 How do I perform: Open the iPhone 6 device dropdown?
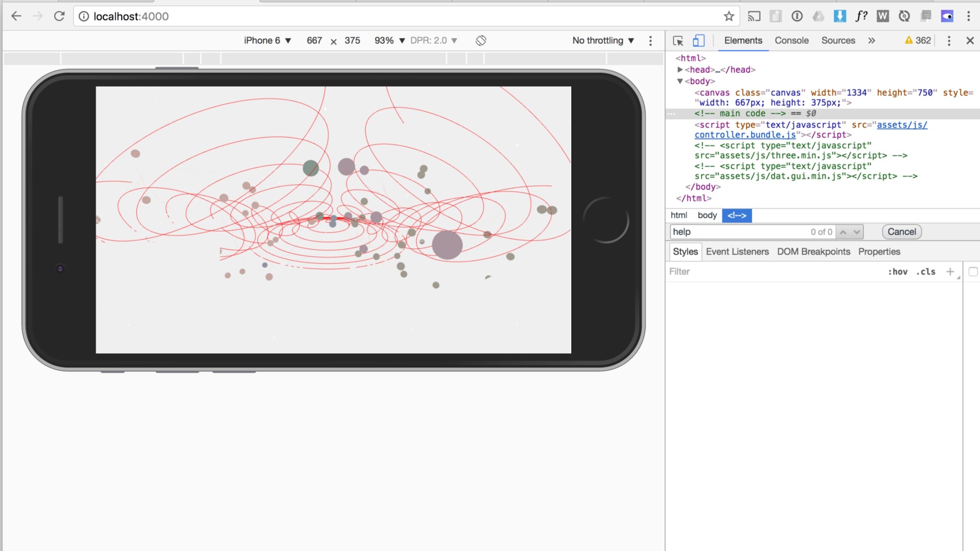267,40
